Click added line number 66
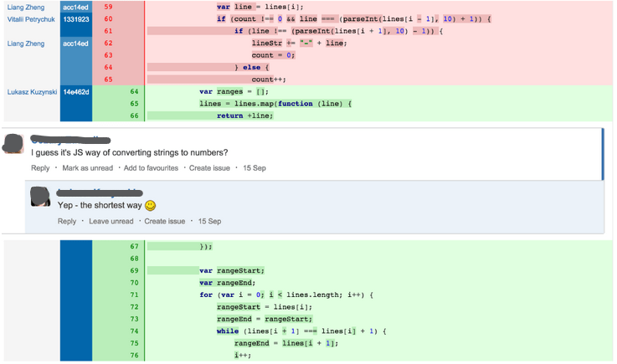The height and width of the screenshot is (364, 617). coord(133,115)
